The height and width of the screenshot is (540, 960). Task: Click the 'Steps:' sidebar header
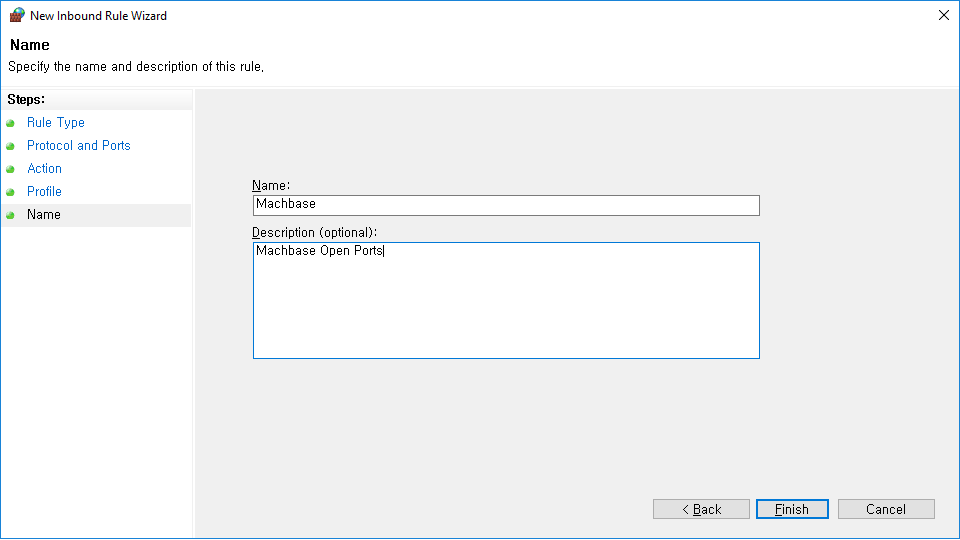27,99
